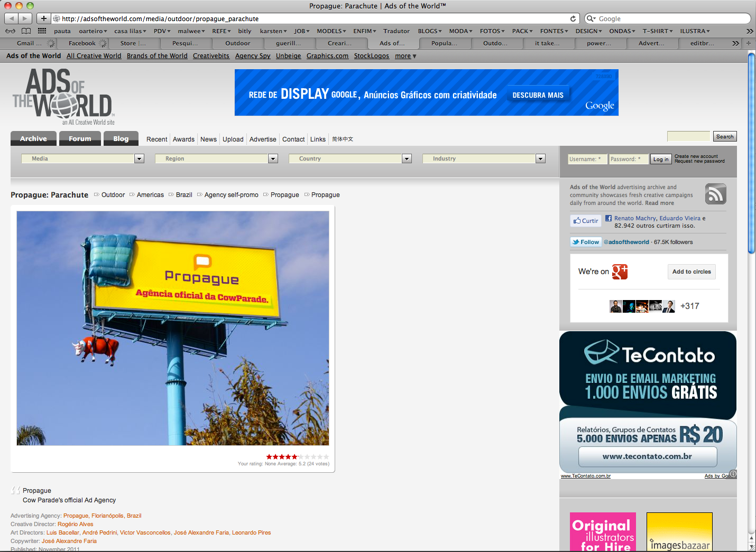Show all bookmarks via the book icon

tap(26, 31)
